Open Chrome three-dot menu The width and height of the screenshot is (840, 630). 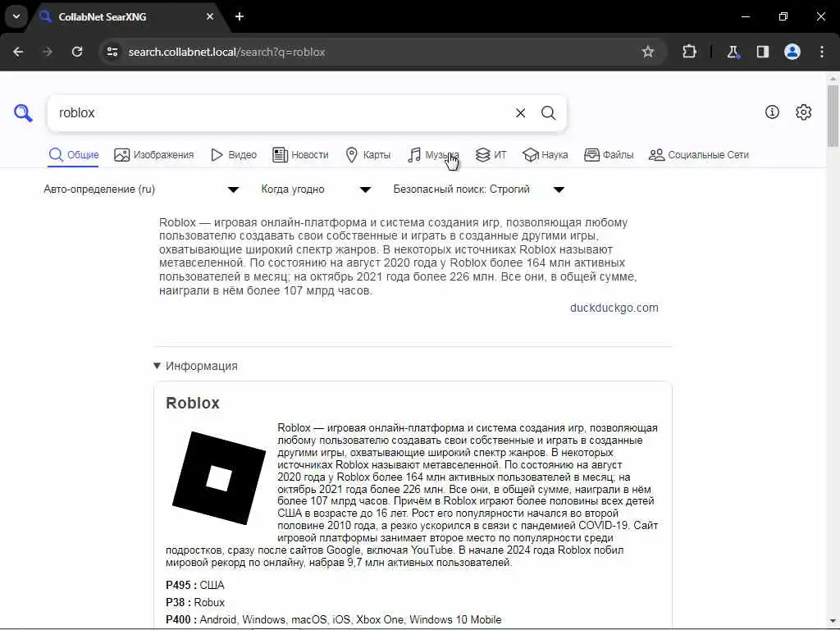822,52
